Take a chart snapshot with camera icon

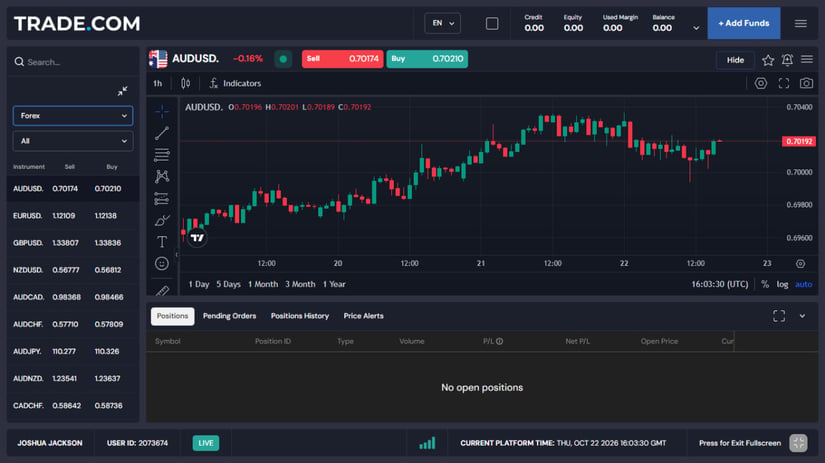(x=806, y=83)
